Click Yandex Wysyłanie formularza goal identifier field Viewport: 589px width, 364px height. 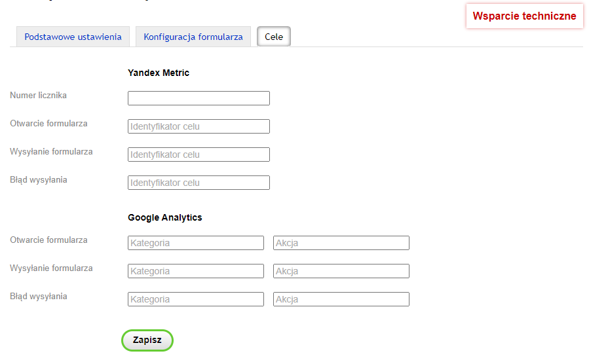(x=199, y=155)
